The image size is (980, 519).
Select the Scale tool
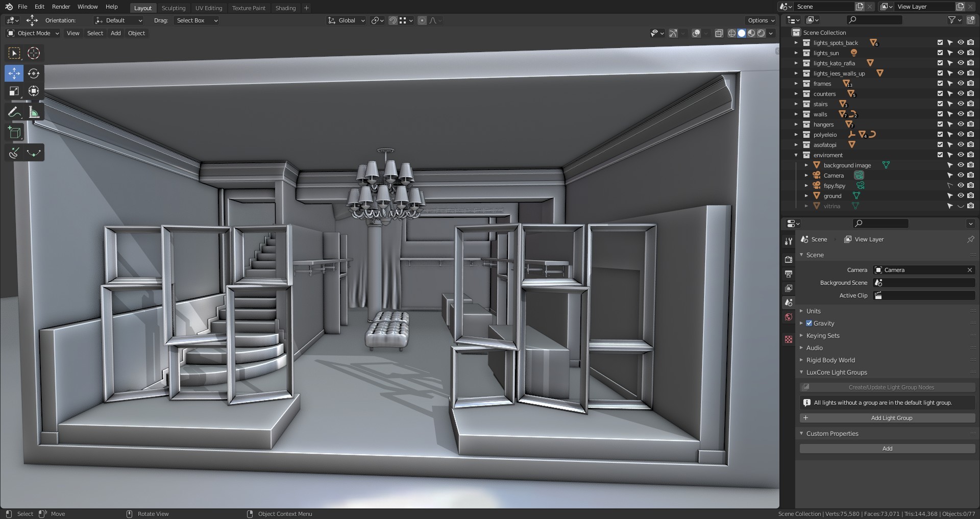14,91
